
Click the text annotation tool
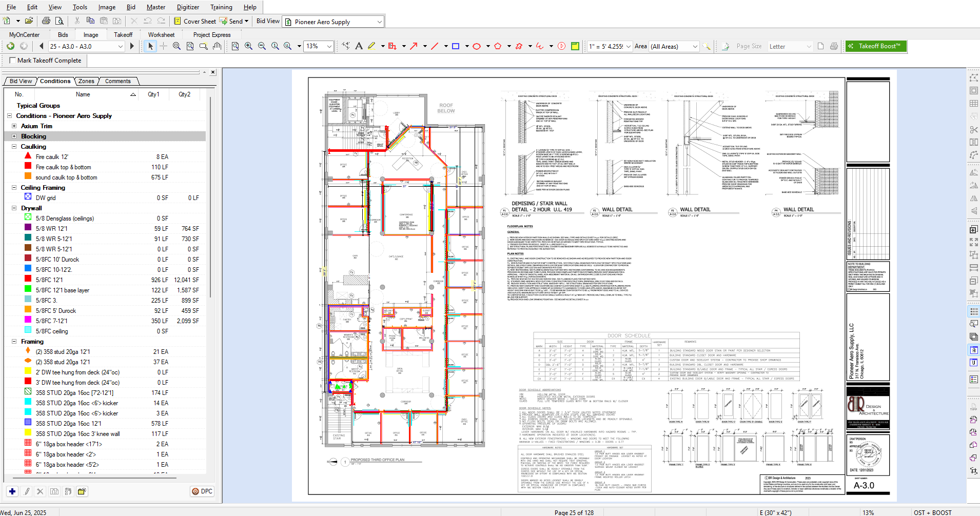click(x=359, y=46)
